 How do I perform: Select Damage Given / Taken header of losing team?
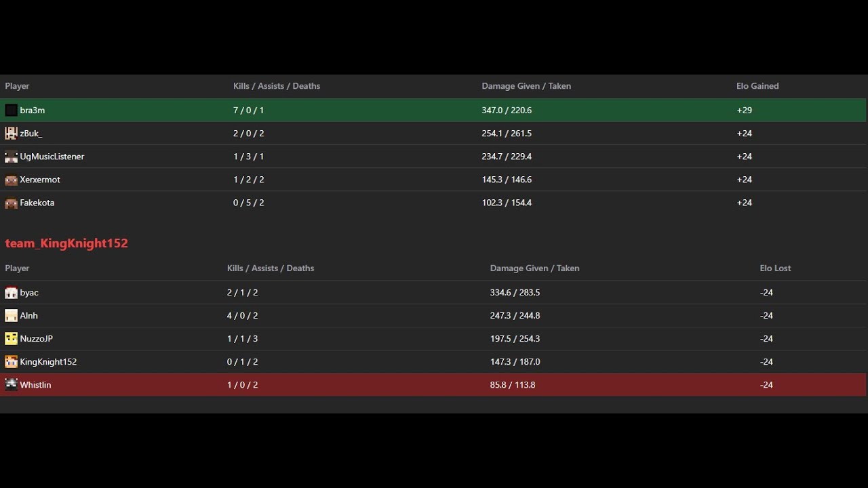point(535,268)
